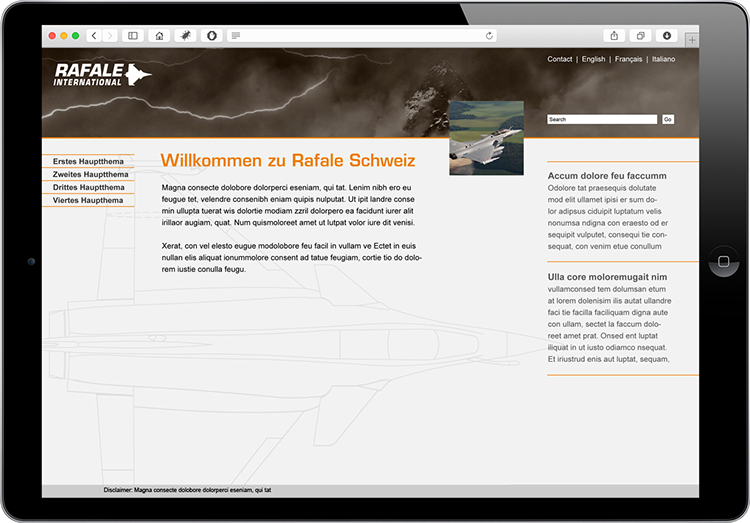
Task: Click the Disclaimer footer text
Action: coord(188,490)
